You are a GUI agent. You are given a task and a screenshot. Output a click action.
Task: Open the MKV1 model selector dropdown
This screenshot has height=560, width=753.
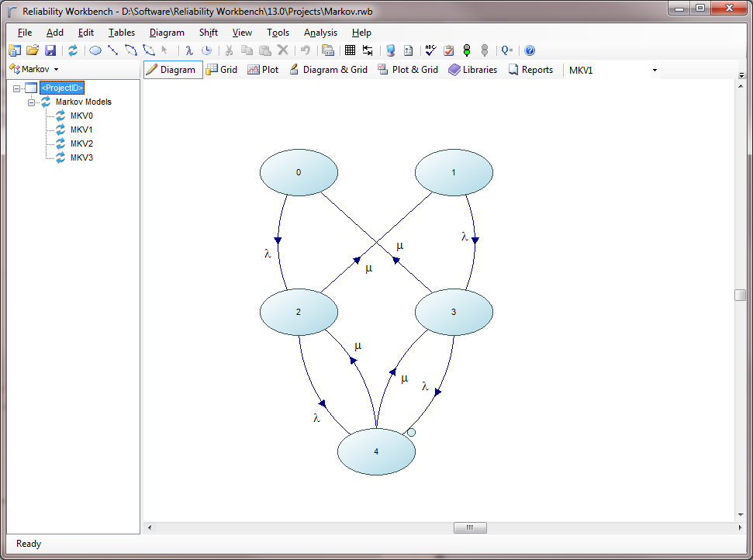[x=654, y=70]
